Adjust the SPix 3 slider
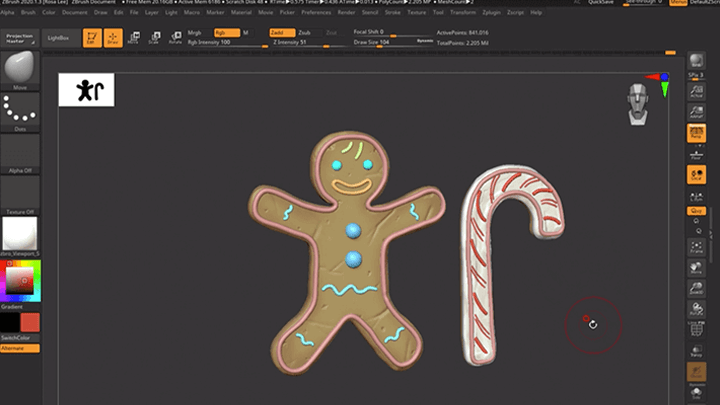The height and width of the screenshot is (405, 720). pyautogui.click(x=696, y=76)
